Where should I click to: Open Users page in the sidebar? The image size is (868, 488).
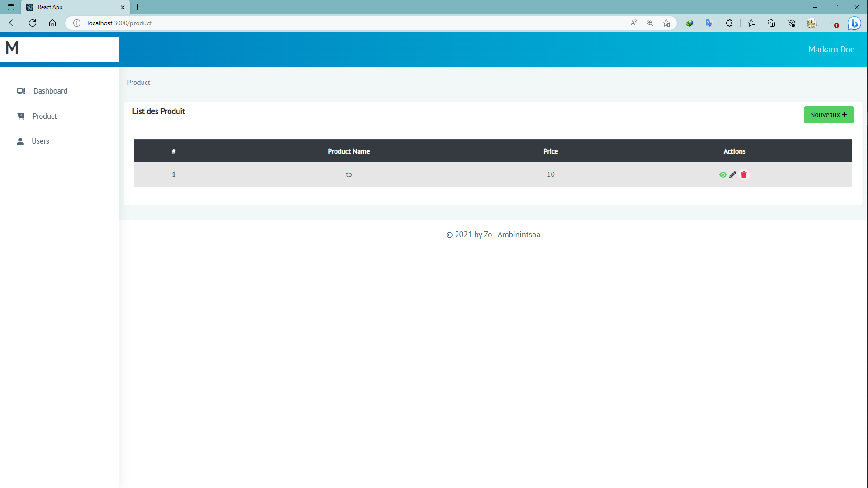pyautogui.click(x=40, y=141)
